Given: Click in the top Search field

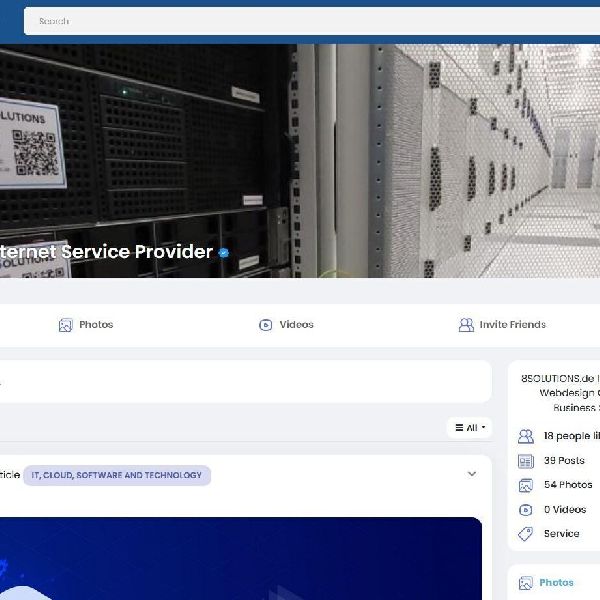Looking at the screenshot, I should click(300, 21).
